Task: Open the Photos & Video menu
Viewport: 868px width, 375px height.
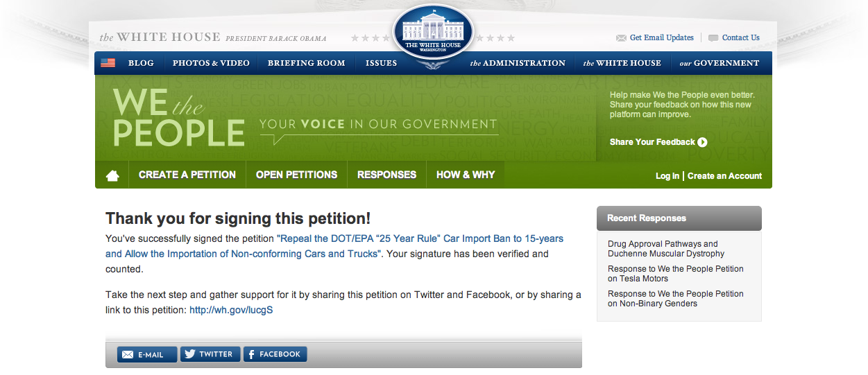Action: [x=211, y=63]
